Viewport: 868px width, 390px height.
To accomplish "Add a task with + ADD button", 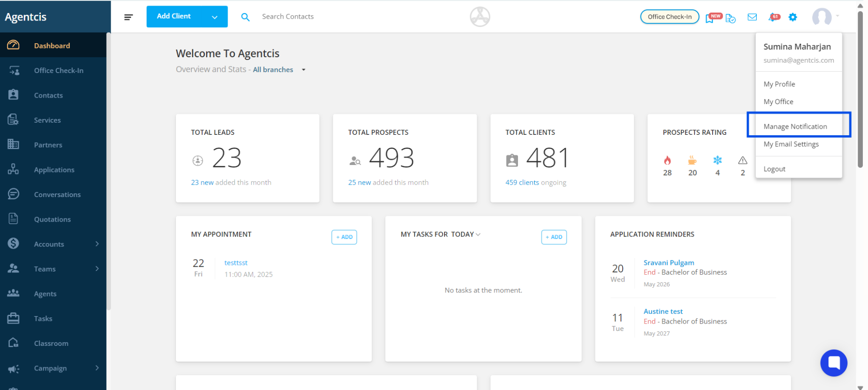I will pyautogui.click(x=554, y=237).
